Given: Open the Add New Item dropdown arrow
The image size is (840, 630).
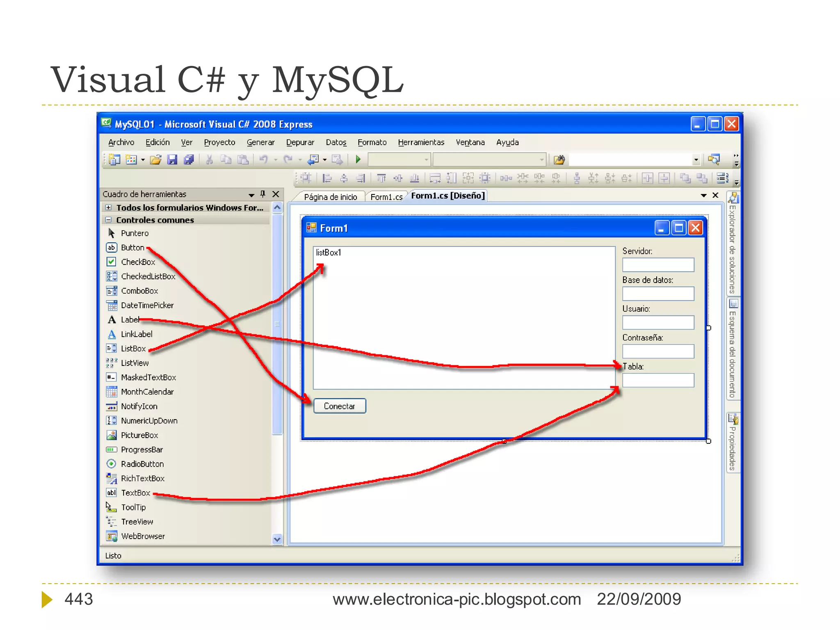Looking at the screenshot, I should pos(143,160).
